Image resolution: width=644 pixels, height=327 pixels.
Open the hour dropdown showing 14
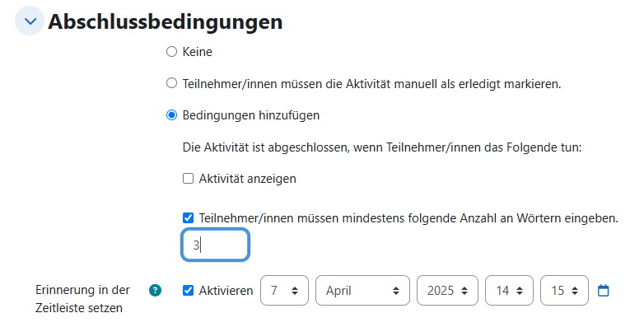pos(509,291)
